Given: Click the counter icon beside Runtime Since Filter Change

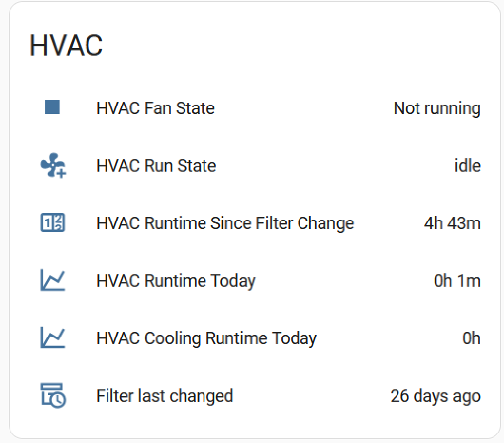Looking at the screenshot, I should [x=53, y=223].
